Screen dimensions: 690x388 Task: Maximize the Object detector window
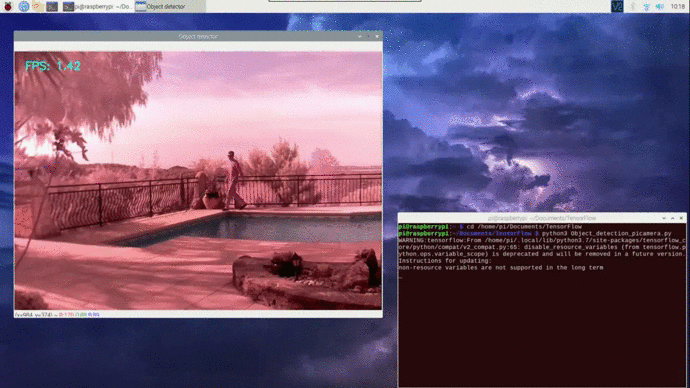tap(368, 37)
